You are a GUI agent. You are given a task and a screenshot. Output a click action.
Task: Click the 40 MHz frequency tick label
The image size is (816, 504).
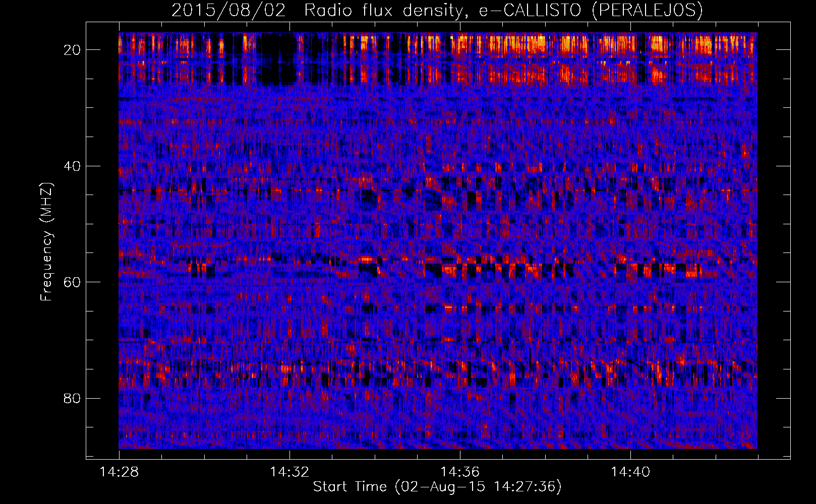pos(73,166)
